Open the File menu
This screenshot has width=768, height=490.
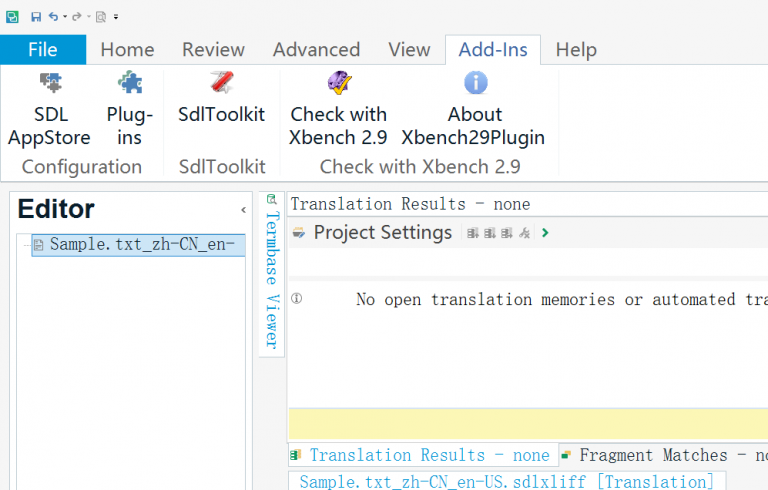(43, 49)
